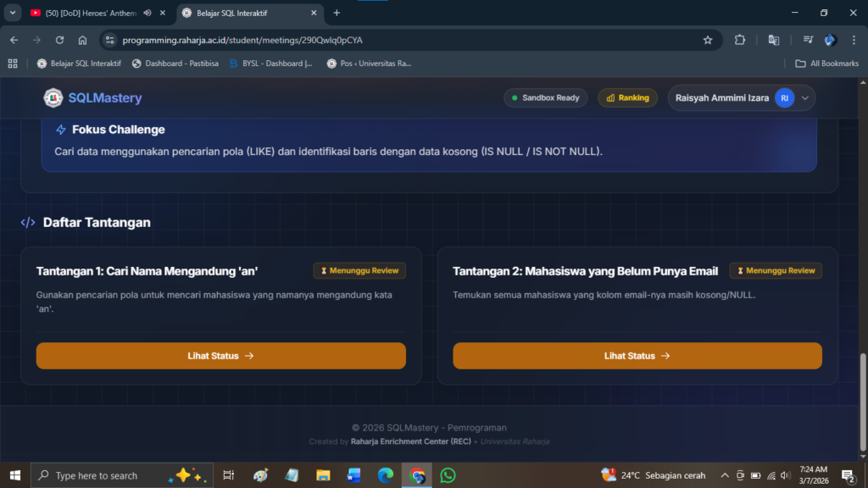Open the browser Extensions puzzle icon
The width and height of the screenshot is (868, 488).
click(739, 40)
